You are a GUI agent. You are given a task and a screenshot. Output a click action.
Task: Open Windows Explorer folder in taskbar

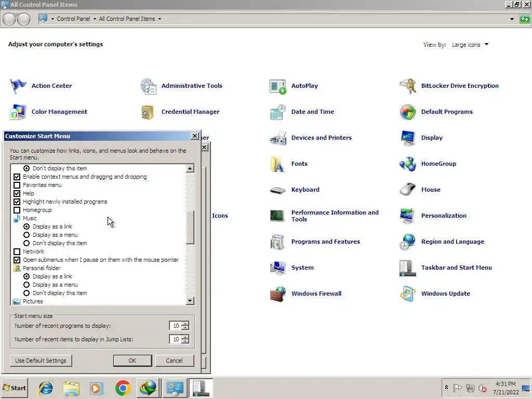point(71,388)
